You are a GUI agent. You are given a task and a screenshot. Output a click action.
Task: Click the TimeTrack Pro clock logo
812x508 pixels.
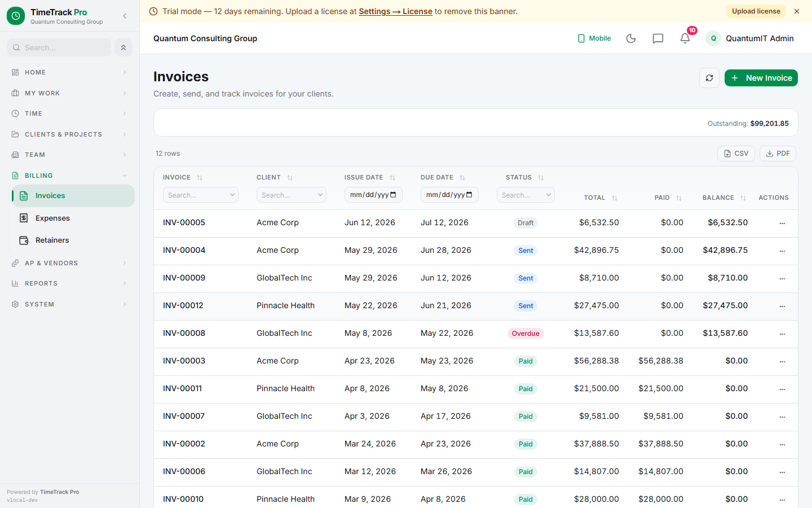point(16,16)
